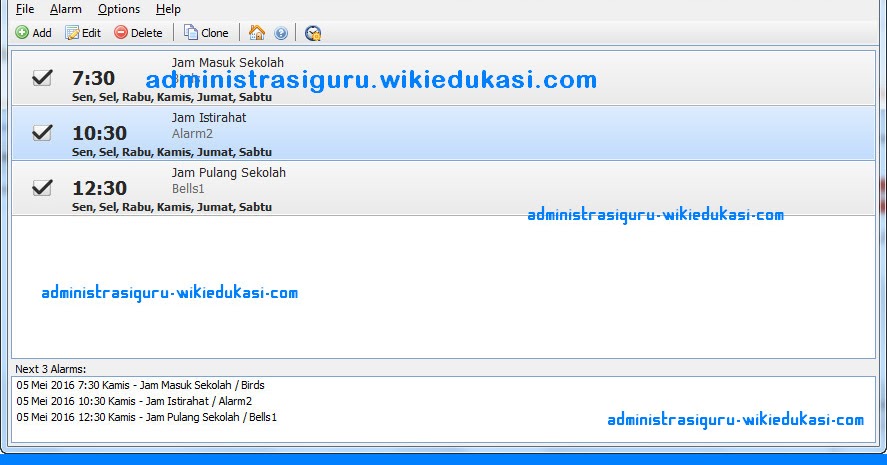This screenshot has width=887, height=465.
Task: Click the Next 3 Alarms label
Action: pos(50,369)
